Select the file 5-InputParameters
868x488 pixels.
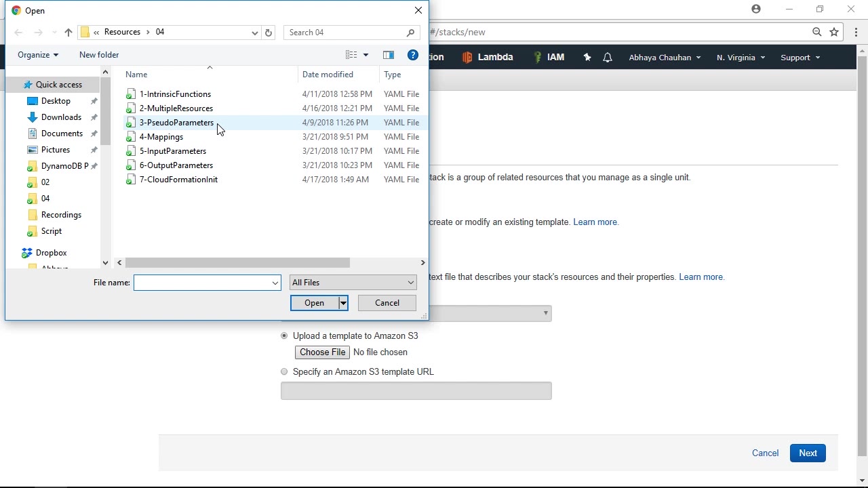coord(173,151)
